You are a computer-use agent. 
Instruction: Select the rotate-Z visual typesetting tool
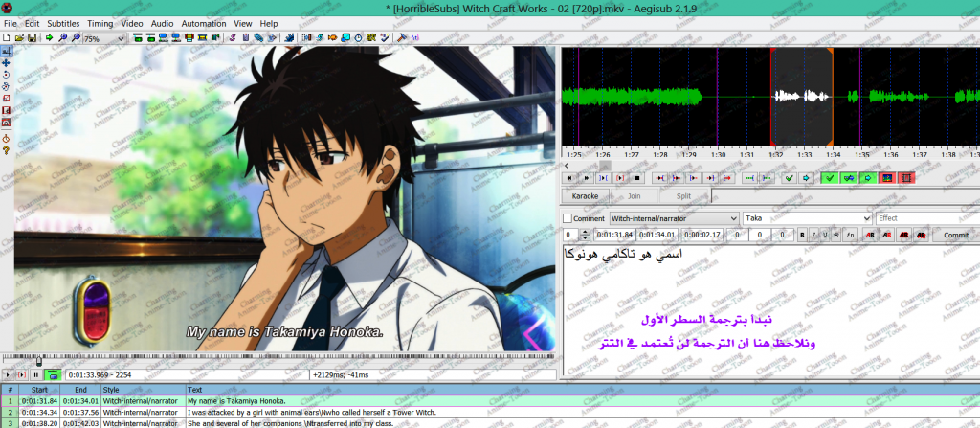pos(7,74)
